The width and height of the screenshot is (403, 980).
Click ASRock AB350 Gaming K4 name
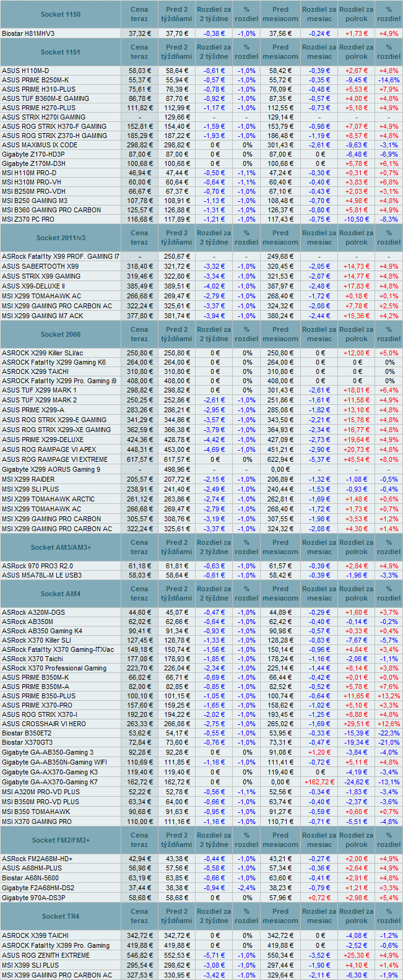tap(42, 631)
